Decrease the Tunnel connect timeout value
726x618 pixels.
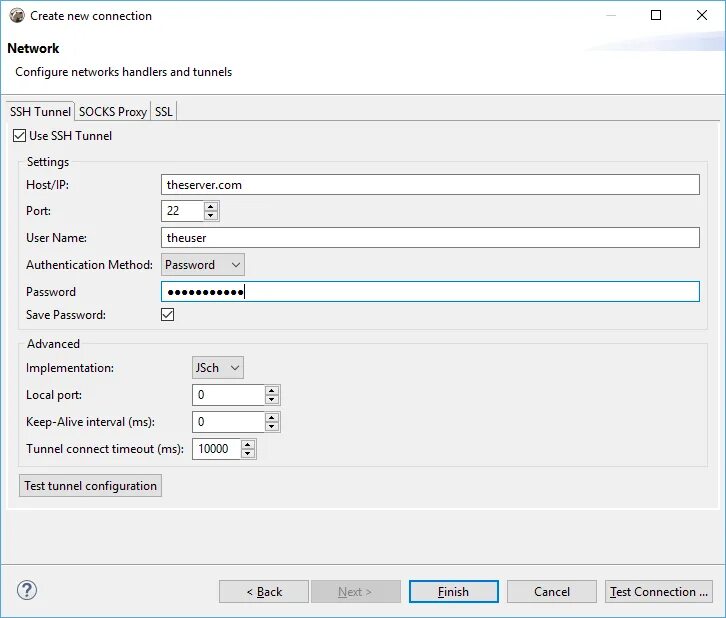[x=248, y=453]
